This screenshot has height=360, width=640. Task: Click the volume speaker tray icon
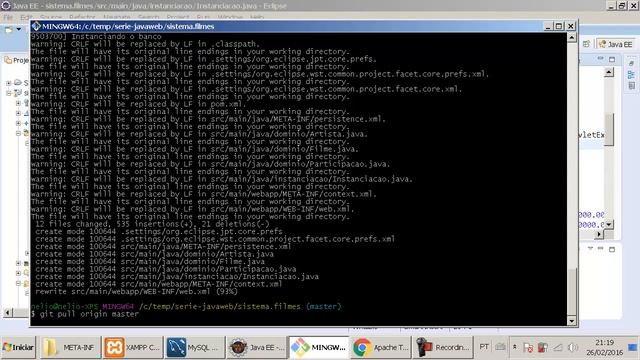click(573, 347)
